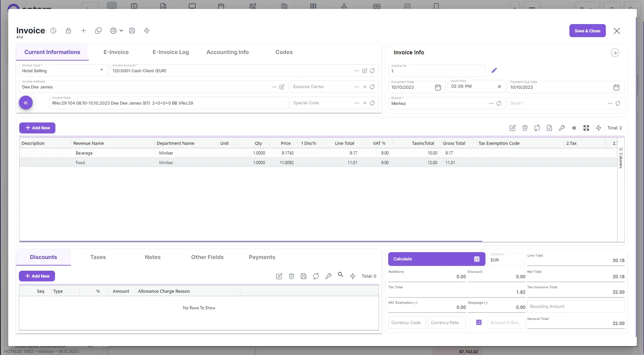Screen dimensions: 644x355
Task: Click the save disk icon in header
Action: (x=132, y=31)
